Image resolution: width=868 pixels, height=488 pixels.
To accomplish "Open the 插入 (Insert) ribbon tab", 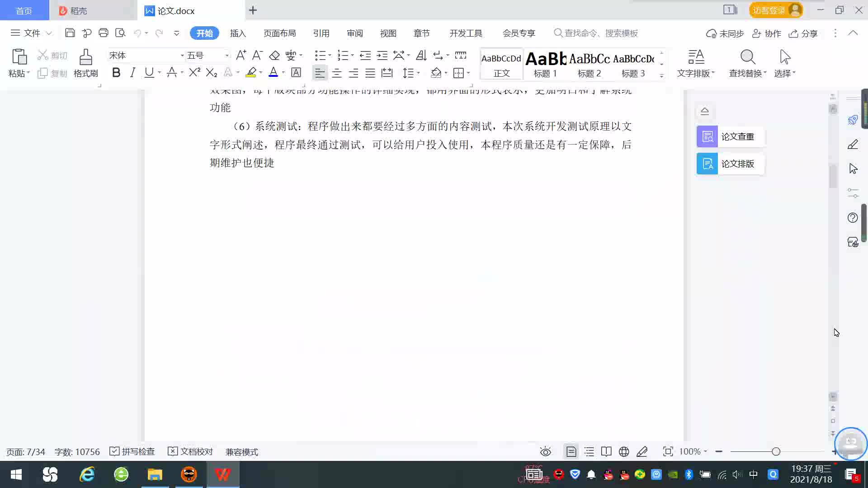I will coord(238,33).
